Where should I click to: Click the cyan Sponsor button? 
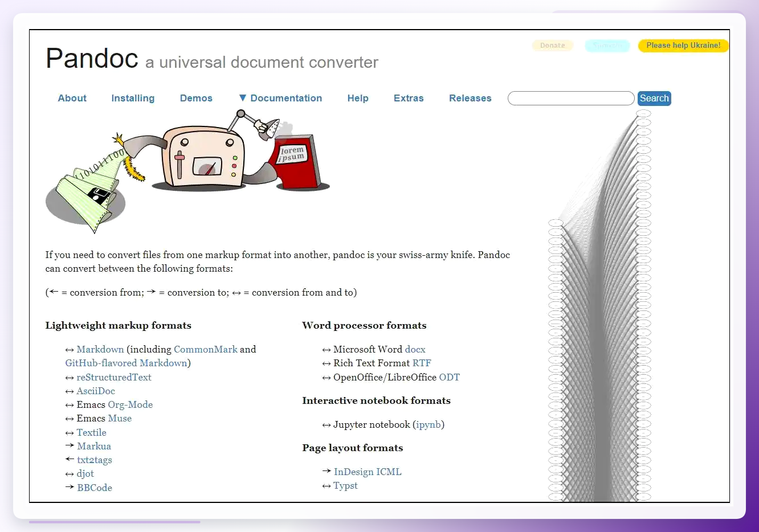(x=607, y=46)
